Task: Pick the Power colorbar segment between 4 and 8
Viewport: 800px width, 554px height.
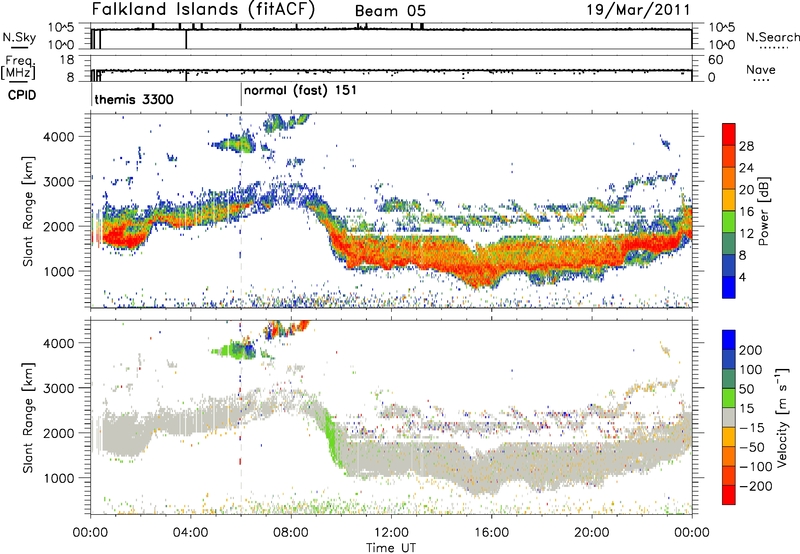Action: coord(729,266)
